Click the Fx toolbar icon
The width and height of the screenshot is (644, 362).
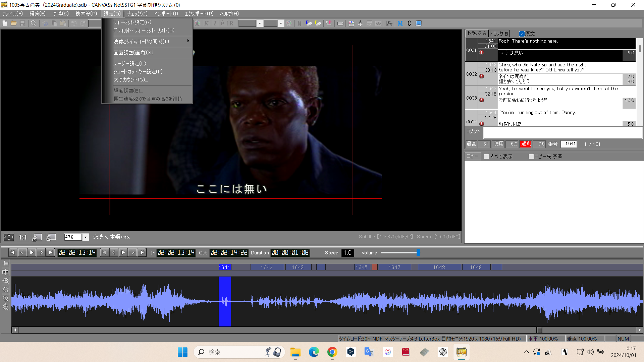click(389, 23)
